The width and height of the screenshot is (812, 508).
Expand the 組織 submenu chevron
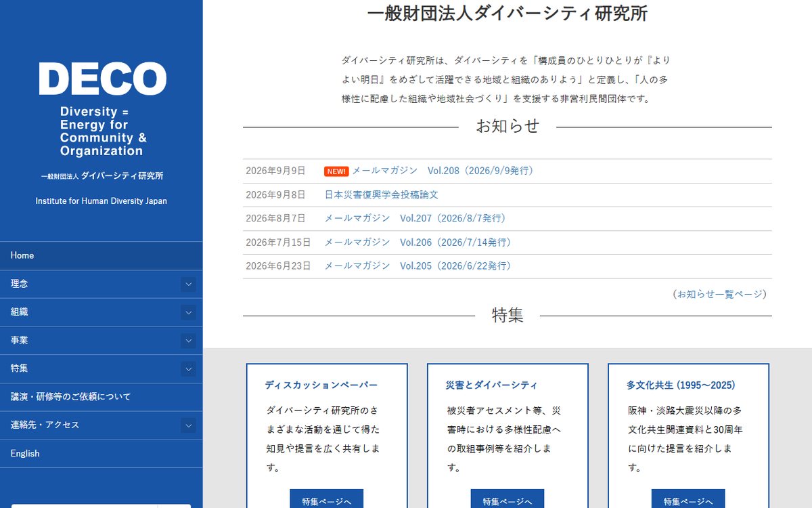[x=188, y=313]
